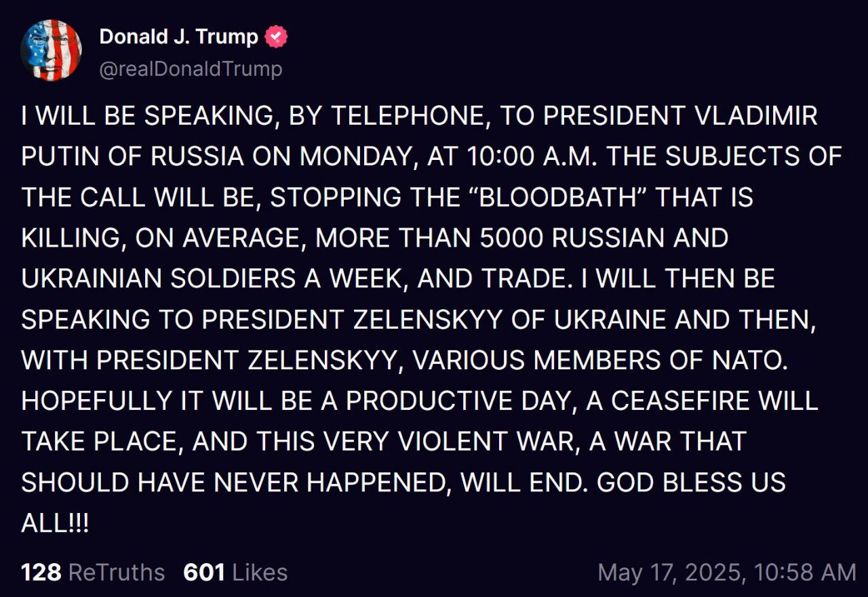Screen dimensions: 868x597
Task: View the 601 Likes list
Action: coord(235,572)
